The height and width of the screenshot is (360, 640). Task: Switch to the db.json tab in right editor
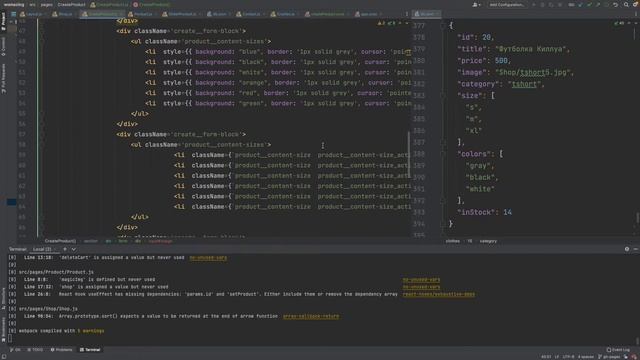426,14
